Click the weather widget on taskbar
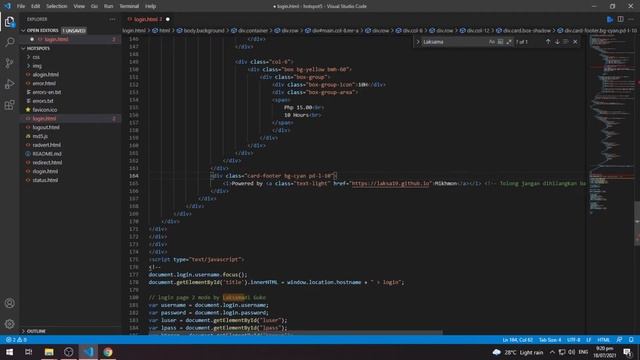This screenshot has height=360, width=640. tap(518, 352)
